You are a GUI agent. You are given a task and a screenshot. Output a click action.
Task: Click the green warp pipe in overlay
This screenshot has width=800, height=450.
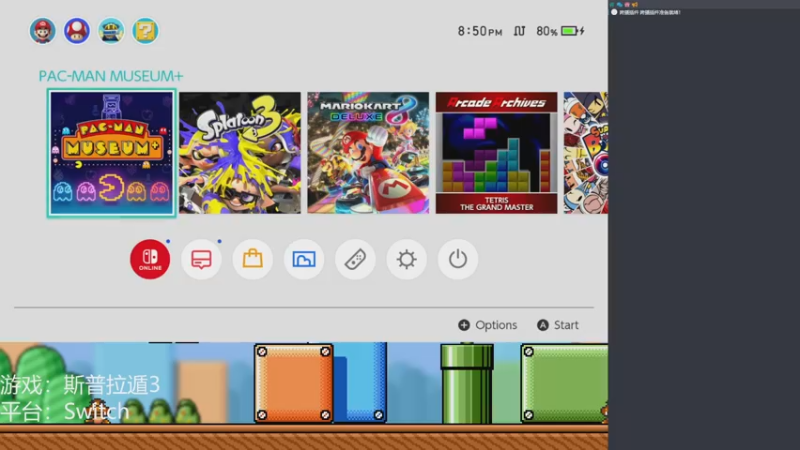point(467,384)
